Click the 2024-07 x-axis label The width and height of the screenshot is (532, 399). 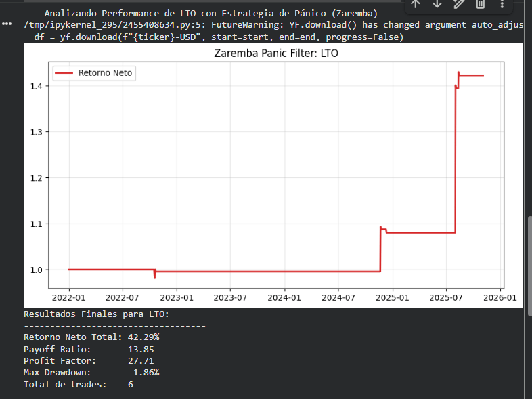point(338,298)
